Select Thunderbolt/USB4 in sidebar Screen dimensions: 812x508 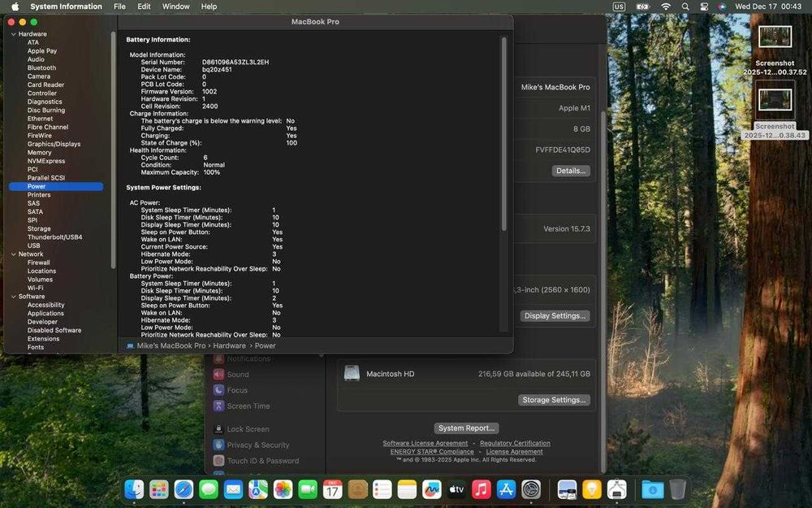55,237
